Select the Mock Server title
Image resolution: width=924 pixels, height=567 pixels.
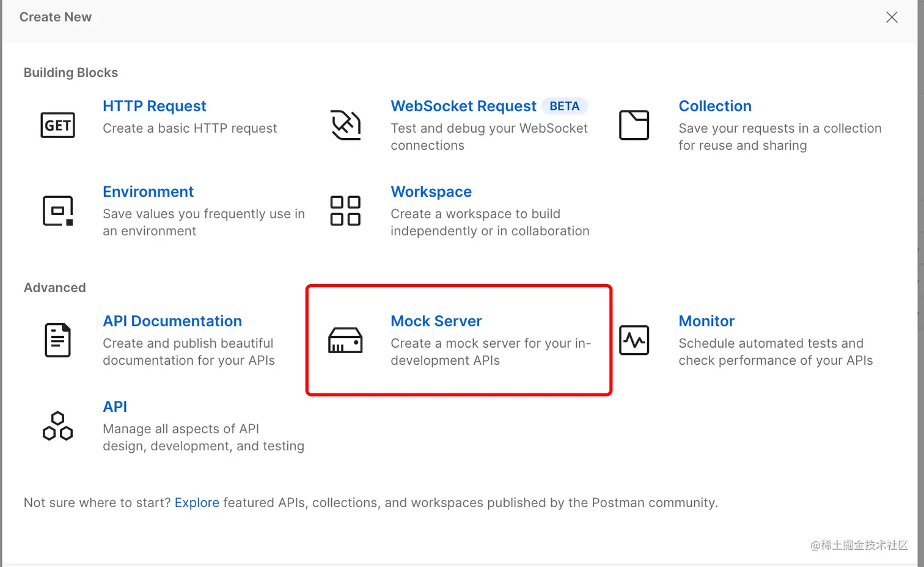coord(436,321)
